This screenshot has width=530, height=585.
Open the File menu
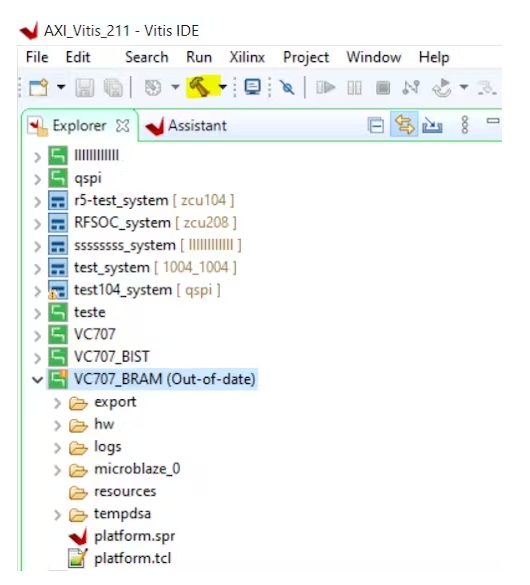click(37, 57)
